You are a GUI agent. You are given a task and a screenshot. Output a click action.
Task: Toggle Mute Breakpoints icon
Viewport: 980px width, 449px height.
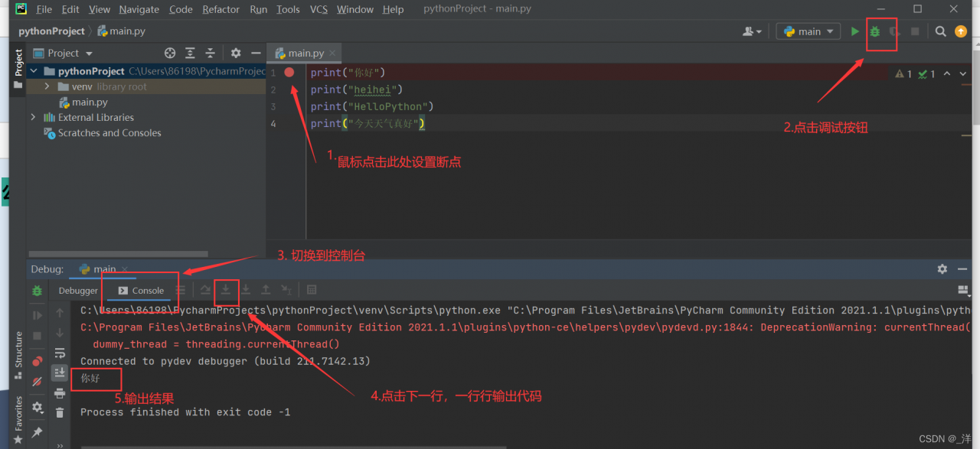coord(37,381)
